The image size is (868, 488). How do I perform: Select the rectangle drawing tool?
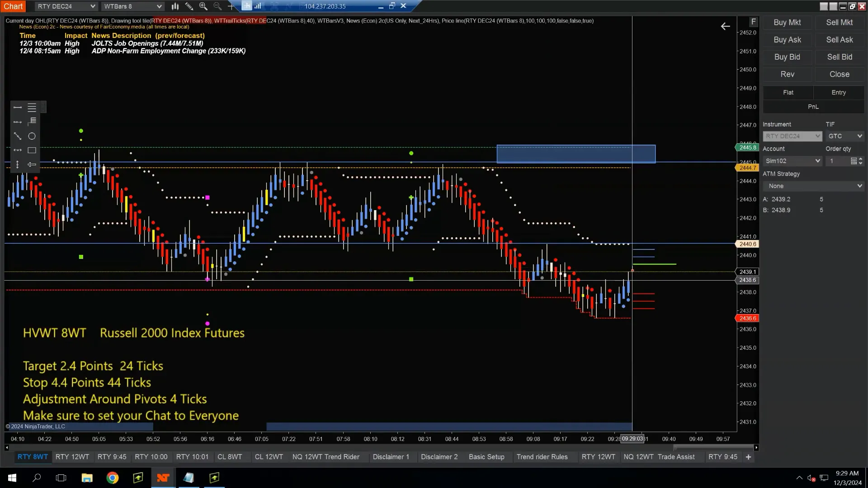(32, 150)
